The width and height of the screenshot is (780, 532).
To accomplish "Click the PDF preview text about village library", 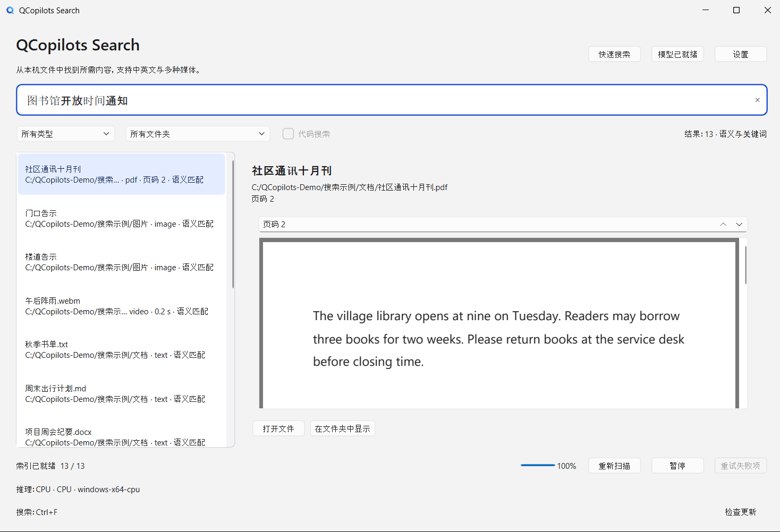I will (x=498, y=339).
